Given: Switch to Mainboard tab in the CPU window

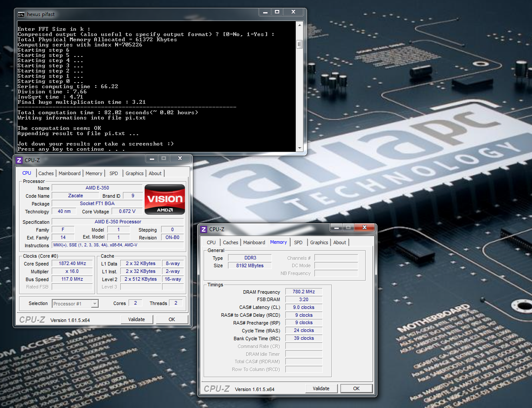Looking at the screenshot, I should (x=69, y=173).
